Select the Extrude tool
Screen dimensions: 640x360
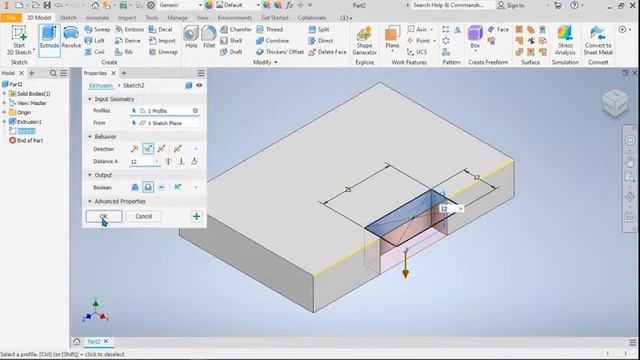[49, 40]
